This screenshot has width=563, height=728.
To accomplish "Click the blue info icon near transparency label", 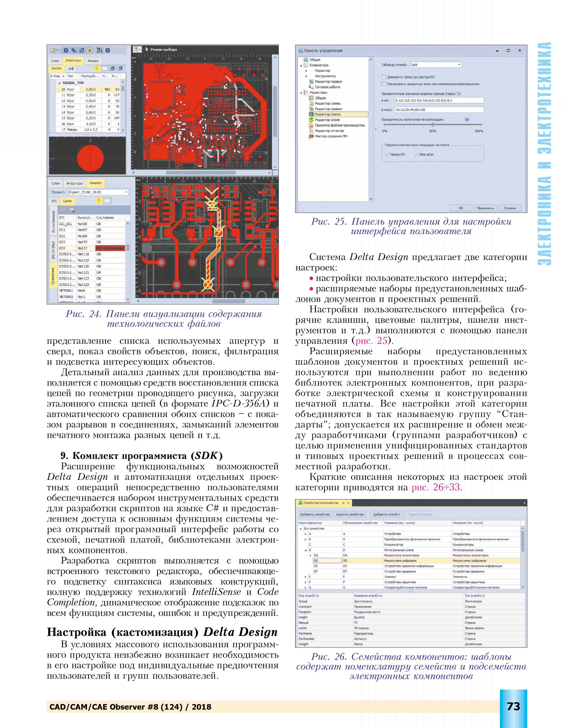I will (467, 119).
